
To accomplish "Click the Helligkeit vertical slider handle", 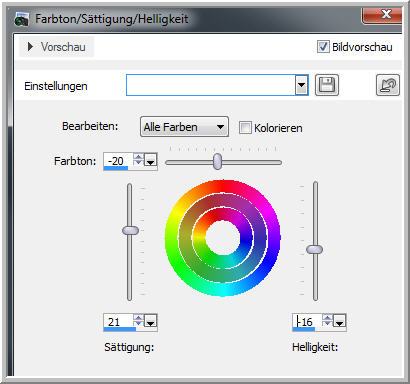I will (314, 249).
